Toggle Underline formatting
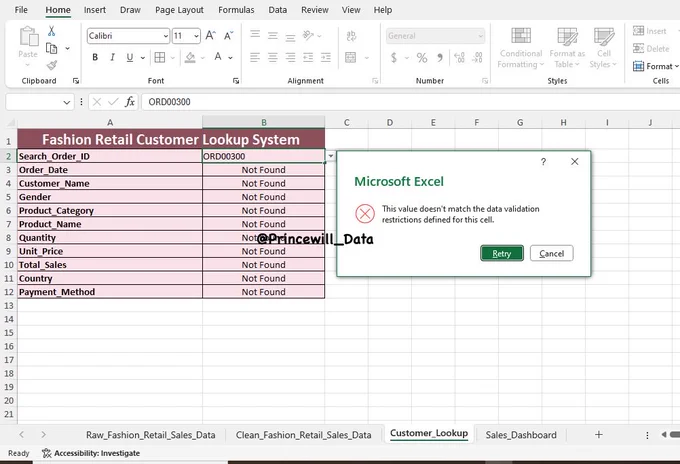The height and width of the screenshot is (464, 680). point(130,57)
